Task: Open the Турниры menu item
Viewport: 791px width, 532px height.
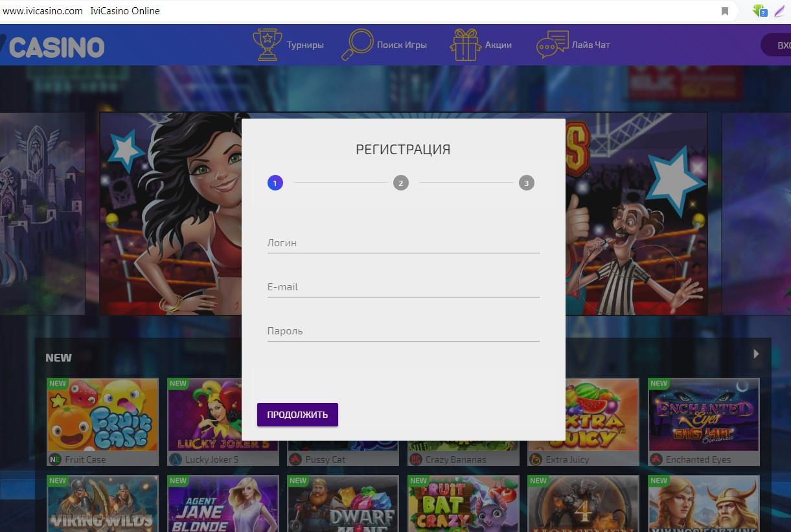Action: tap(305, 45)
